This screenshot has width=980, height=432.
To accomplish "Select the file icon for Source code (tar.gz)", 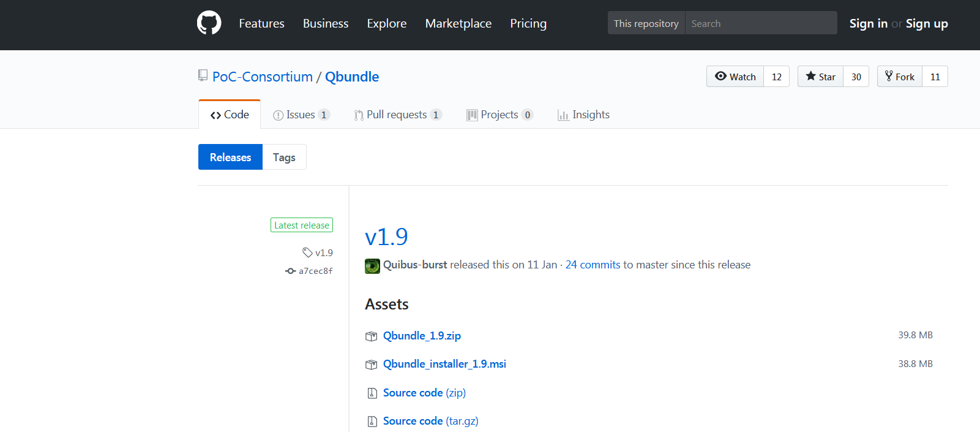I will pyautogui.click(x=372, y=422).
